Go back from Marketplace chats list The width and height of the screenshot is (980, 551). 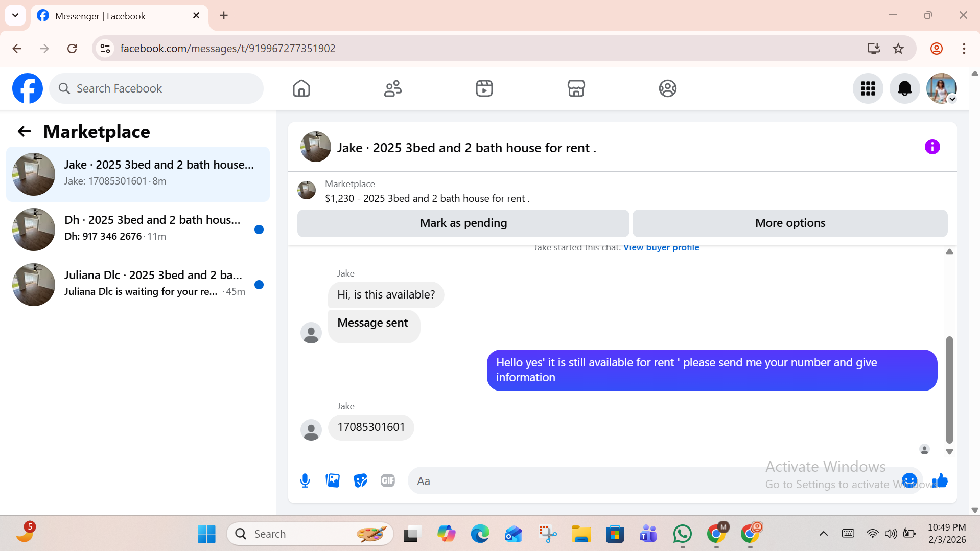coord(25,132)
